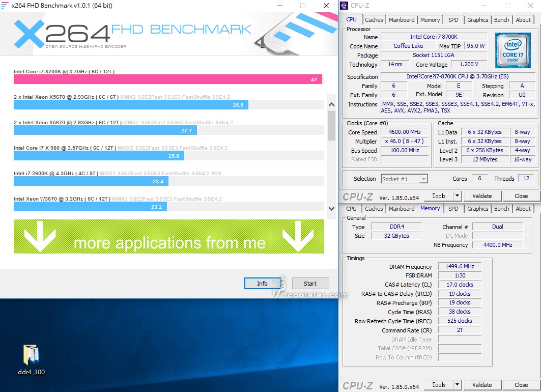The height and width of the screenshot is (392, 541).
Task: Open the SPD tab in lower CPU-Z window
Action: [x=453, y=209]
